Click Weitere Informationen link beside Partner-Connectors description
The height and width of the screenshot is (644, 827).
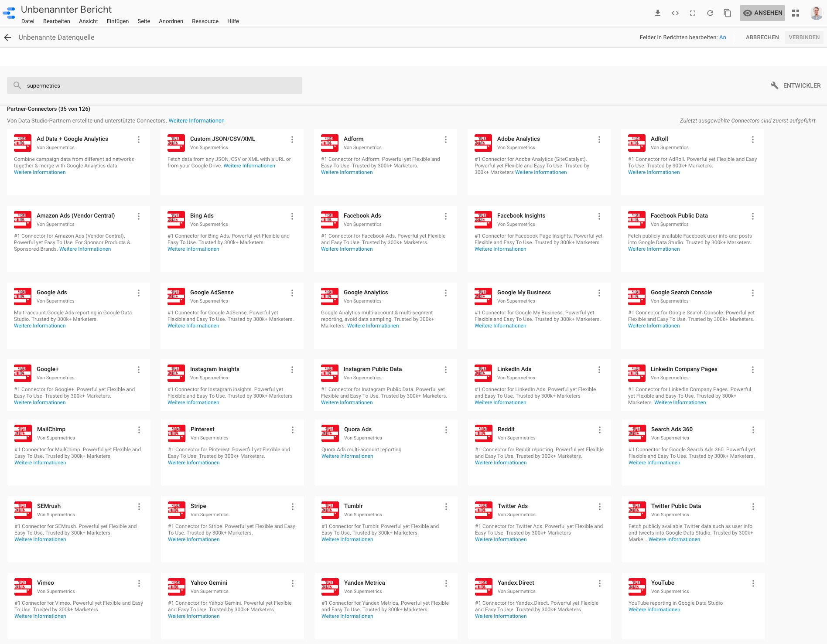(x=197, y=121)
